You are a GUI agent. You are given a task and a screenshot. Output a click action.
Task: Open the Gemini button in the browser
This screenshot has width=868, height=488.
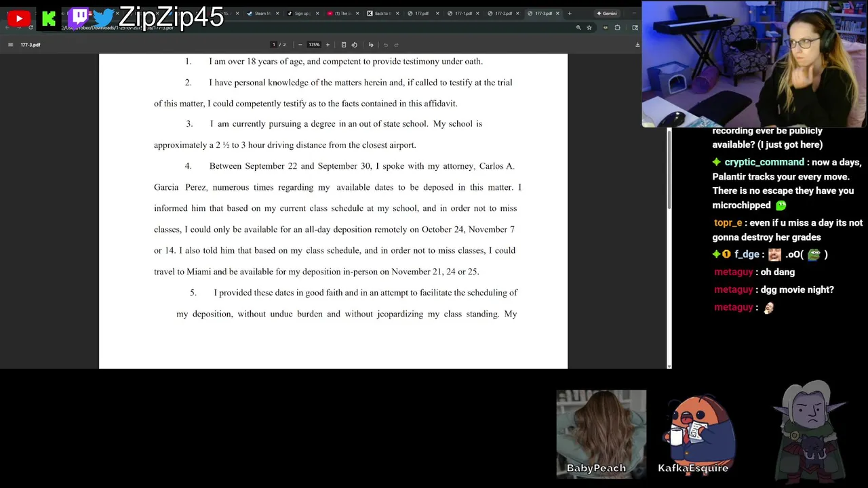click(607, 14)
